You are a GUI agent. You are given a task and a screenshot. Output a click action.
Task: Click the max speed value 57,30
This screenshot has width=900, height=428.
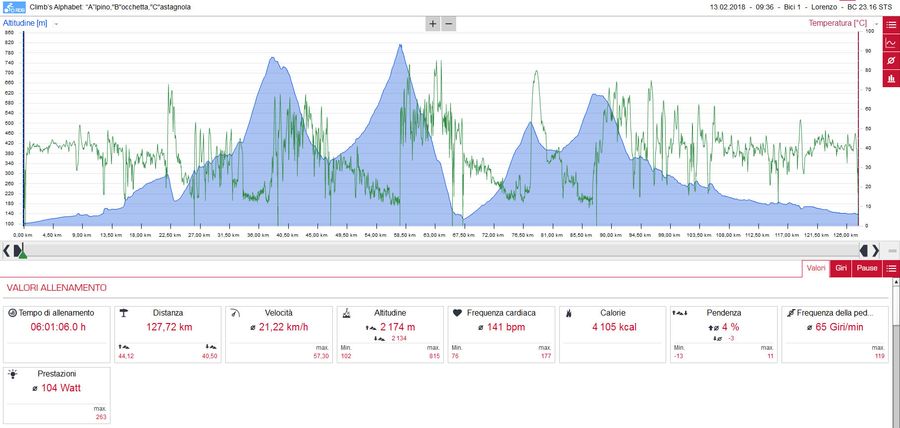click(320, 356)
